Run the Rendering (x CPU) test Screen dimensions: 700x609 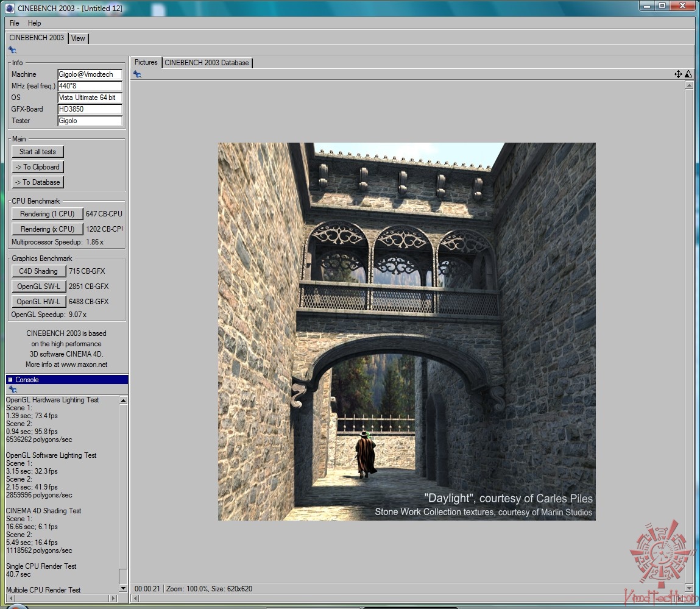[x=48, y=229]
